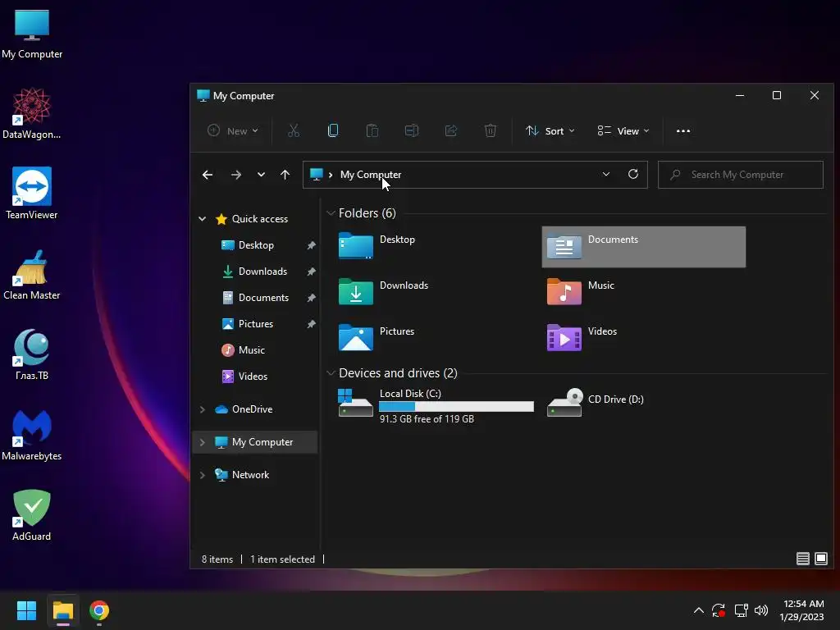Select the Desktop folder in main pane
The width and height of the screenshot is (840, 630).
click(x=377, y=246)
